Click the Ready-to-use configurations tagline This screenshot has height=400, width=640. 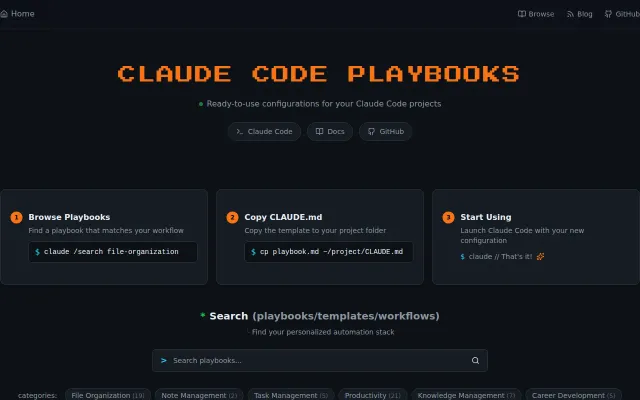pos(324,104)
